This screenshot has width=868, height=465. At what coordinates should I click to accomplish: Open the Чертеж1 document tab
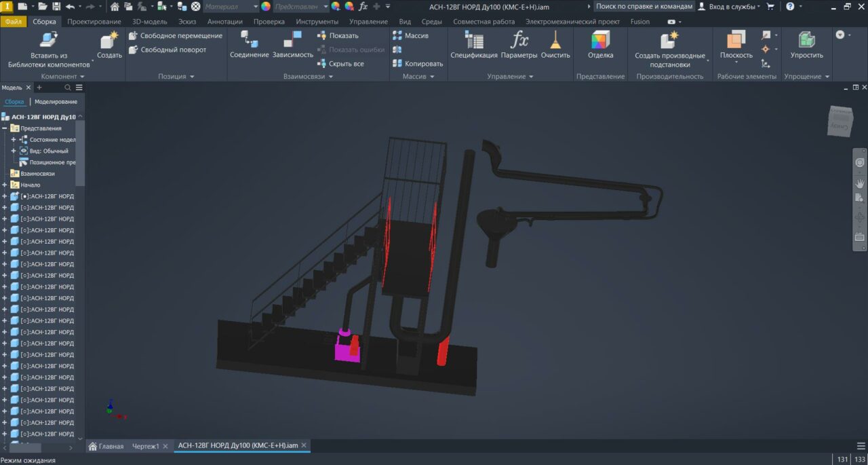(145, 446)
